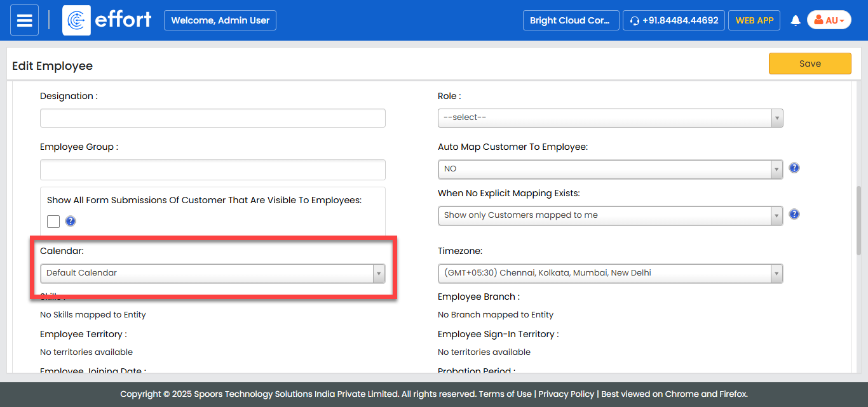The width and height of the screenshot is (868, 407).
Task: Click the WEB APP button
Action: 754,20
